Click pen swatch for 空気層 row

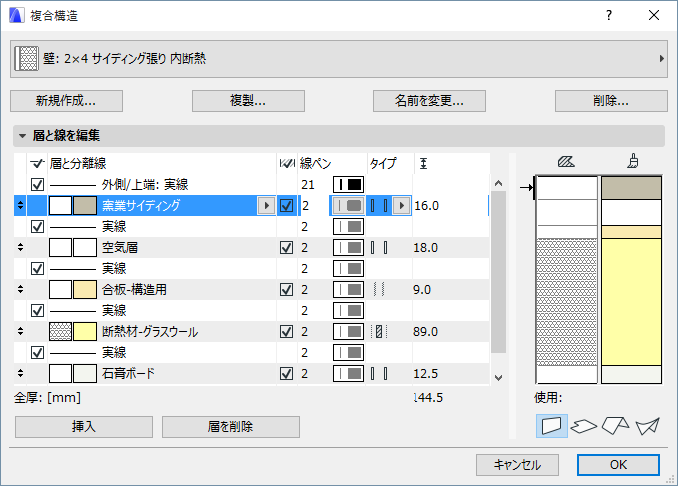[348, 248]
